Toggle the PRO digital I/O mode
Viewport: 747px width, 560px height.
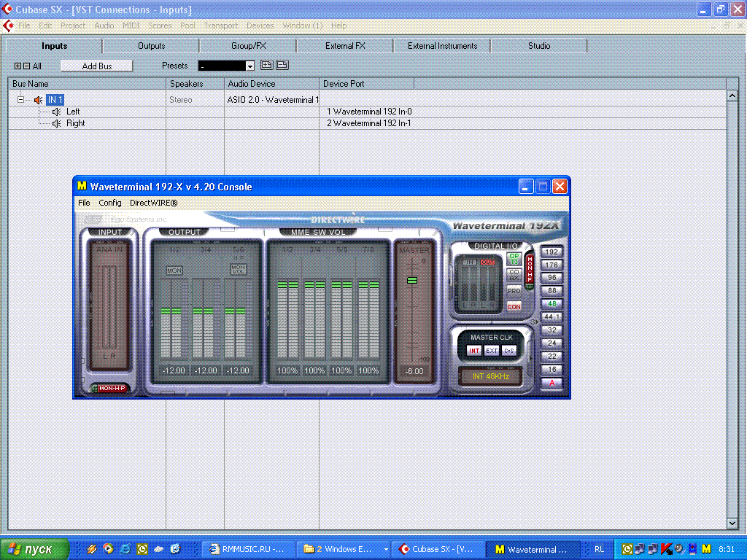(x=514, y=290)
